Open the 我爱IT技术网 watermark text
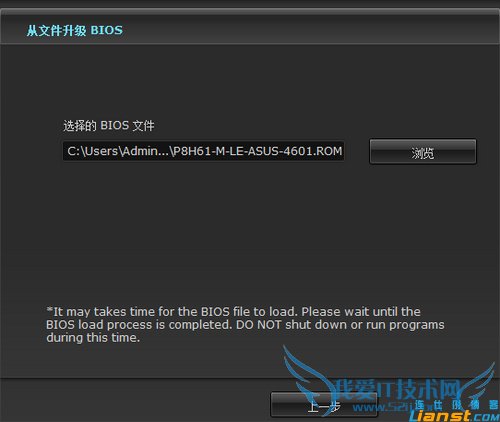This screenshot has width=500, height=422. 397,389
